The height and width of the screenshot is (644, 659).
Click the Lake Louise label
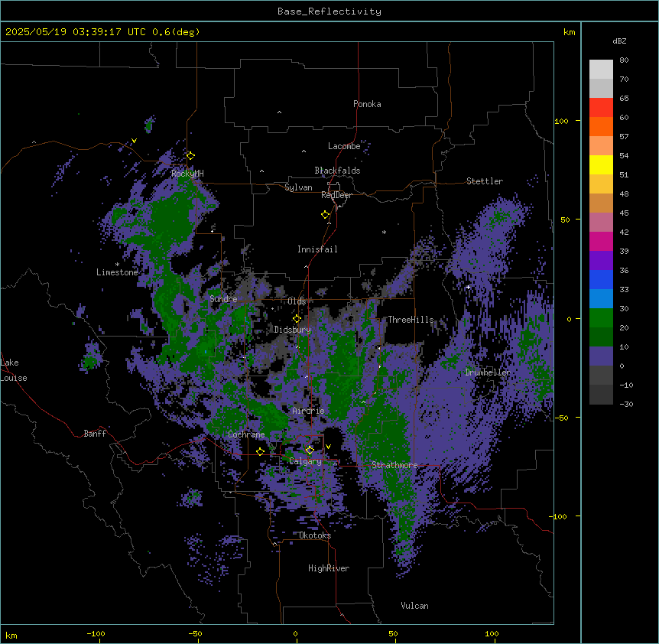pos(14,370)
